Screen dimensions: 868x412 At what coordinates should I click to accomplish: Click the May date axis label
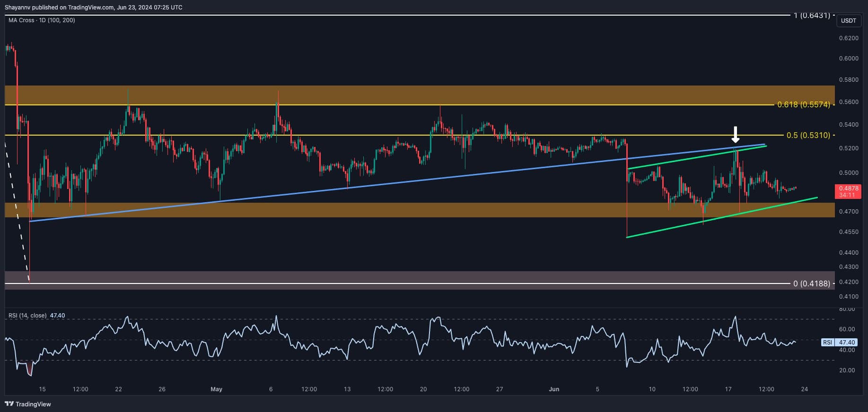(216, 389)
